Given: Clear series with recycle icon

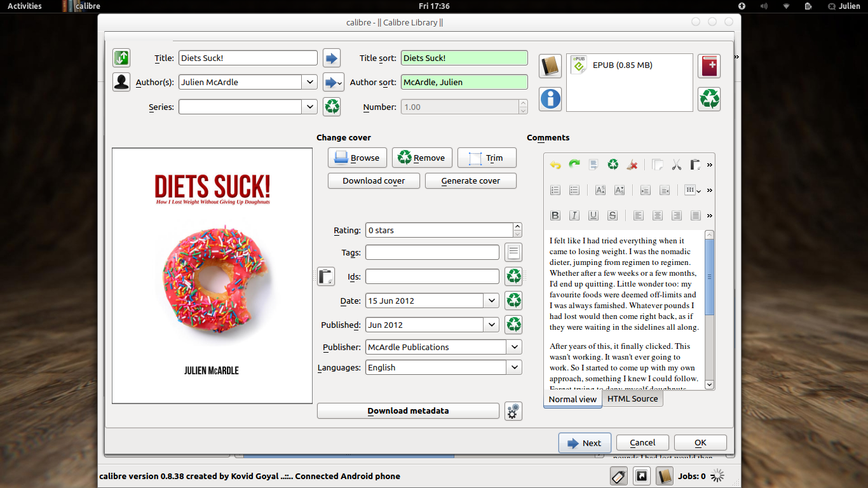Looking at the screenshot, I should [332, 106].
